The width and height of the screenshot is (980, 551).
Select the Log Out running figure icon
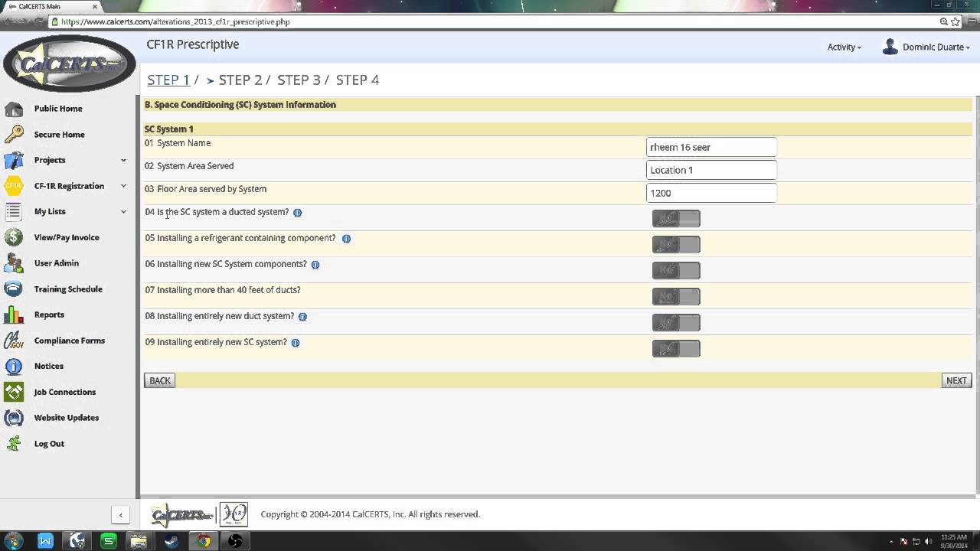pos(14,444)
